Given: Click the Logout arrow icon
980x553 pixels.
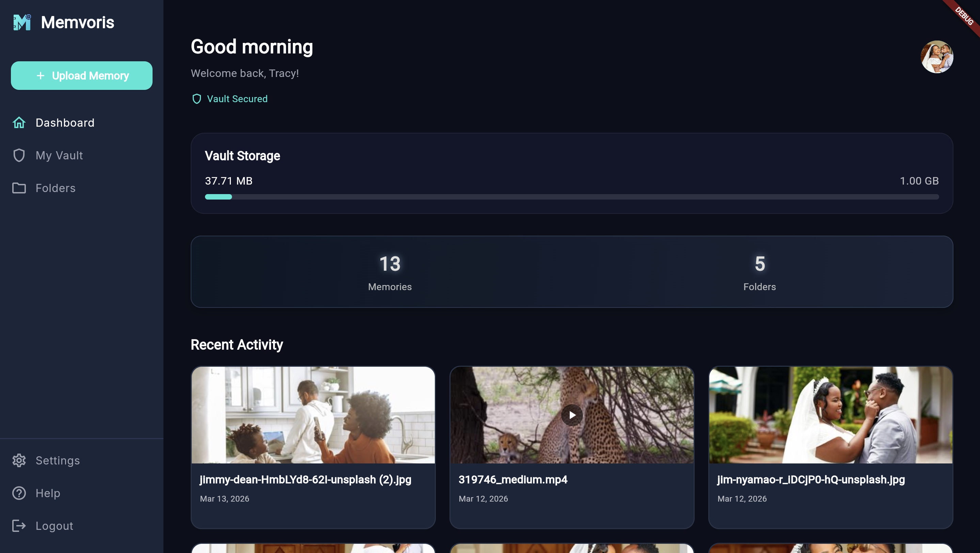Looking at the screenshot, I should [x=19, y=526].
